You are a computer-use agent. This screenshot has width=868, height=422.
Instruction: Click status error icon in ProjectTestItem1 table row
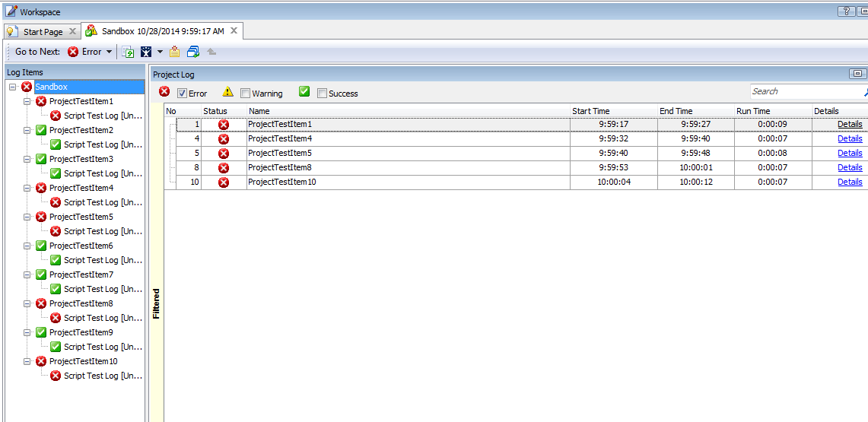224,125
